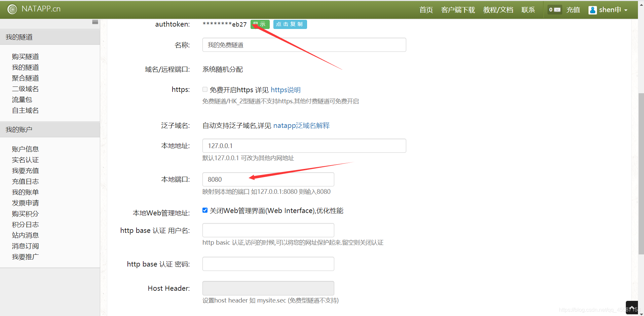The image size is (644, 316).
Task: Click the 系统随机分配 domain text
Action: point(223,69)
